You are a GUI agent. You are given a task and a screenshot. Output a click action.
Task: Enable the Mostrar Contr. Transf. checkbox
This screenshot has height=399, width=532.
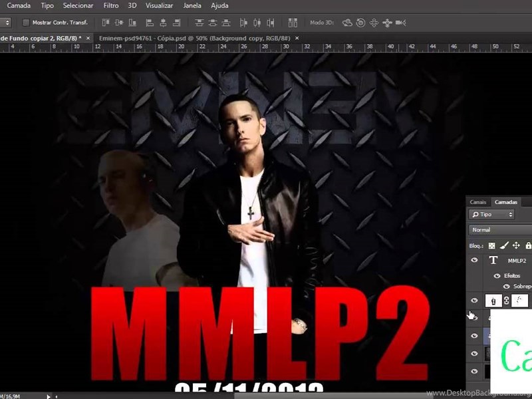pyautogui.click(x=26, y=23)
